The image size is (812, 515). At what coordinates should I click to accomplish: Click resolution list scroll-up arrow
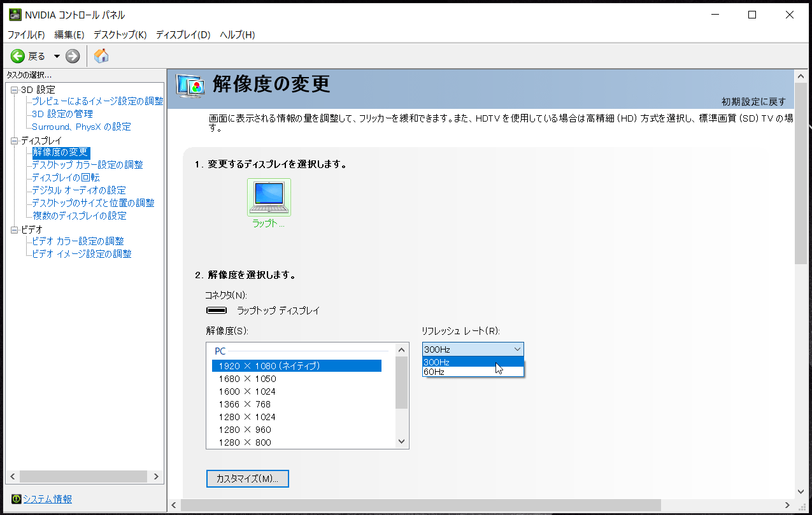tap(401, 349)
